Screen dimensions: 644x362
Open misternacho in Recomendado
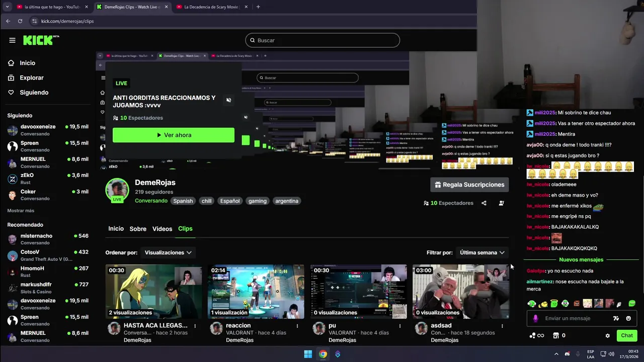pos(48,239)
